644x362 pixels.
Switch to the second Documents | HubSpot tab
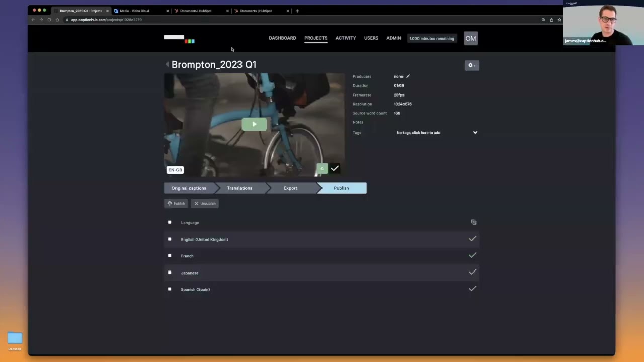[261, 11]
